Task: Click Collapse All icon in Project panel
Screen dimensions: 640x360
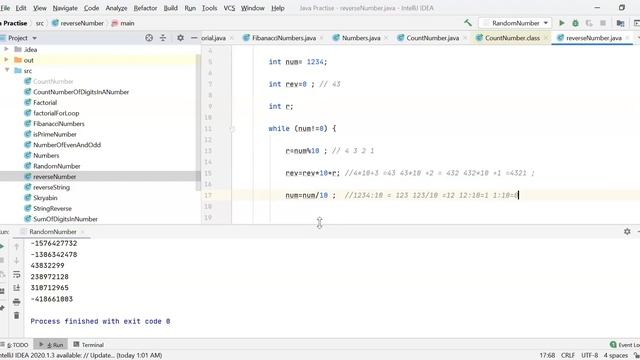Action: 163,38
